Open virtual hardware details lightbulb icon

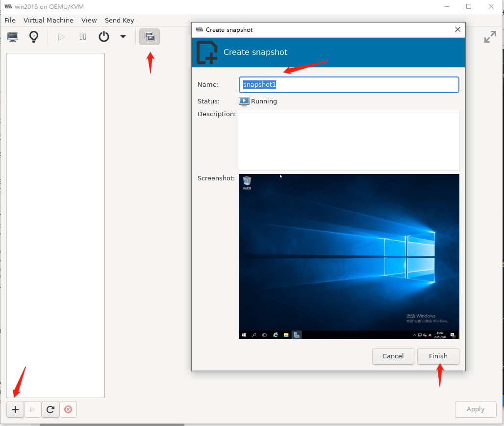click(x=33, y=37)
